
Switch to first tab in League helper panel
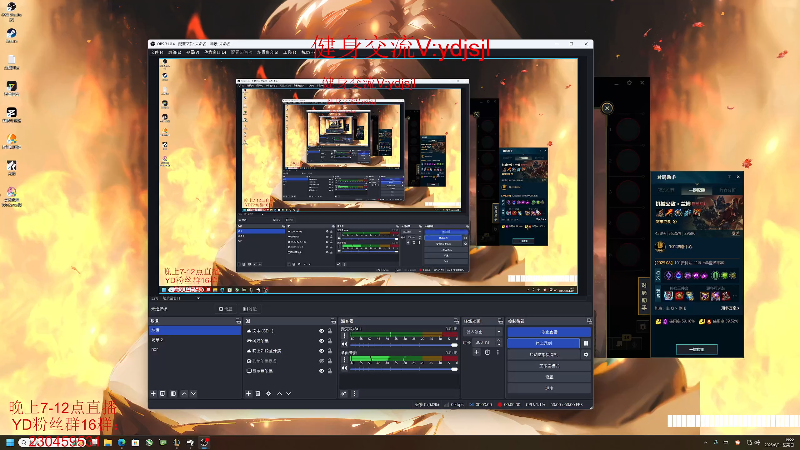pyautogui.click(x=666, y=190)
